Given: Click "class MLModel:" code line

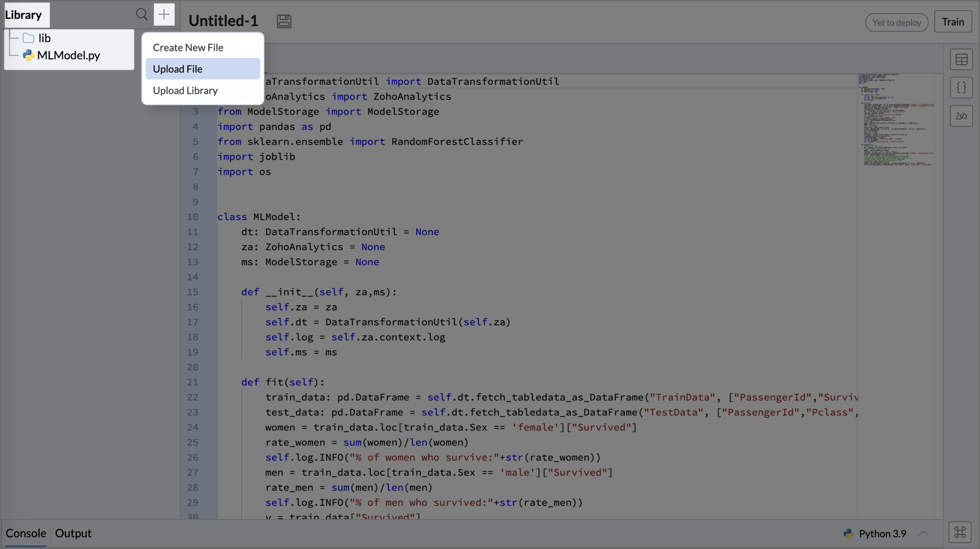Looking at the screenshot, I should [x=259, y=217].
